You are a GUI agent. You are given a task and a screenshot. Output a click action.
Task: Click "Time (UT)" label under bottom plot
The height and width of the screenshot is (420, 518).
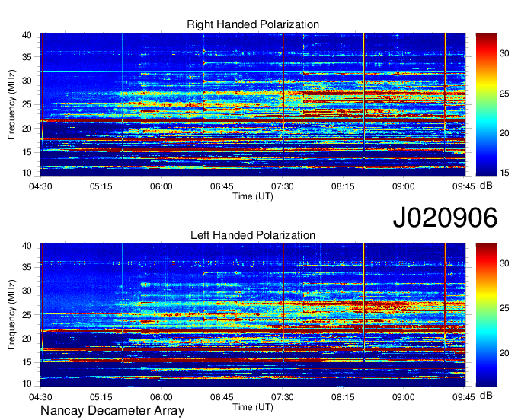click(x=253, y=407)
